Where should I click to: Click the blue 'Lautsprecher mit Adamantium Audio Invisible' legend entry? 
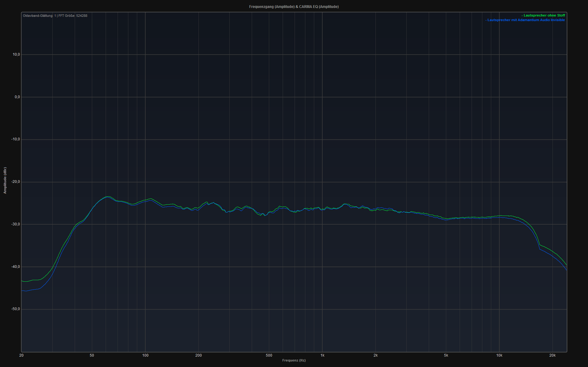(x=525, y=20)
